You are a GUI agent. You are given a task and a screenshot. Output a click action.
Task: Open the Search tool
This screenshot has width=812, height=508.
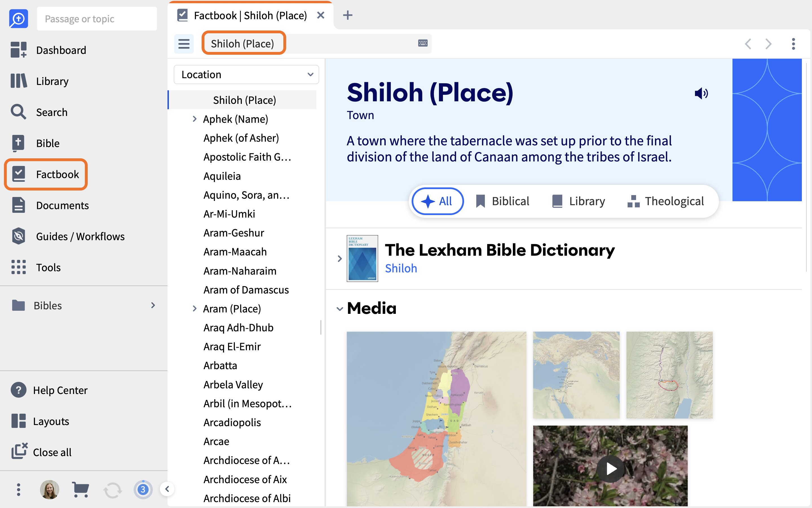(39, 112)
